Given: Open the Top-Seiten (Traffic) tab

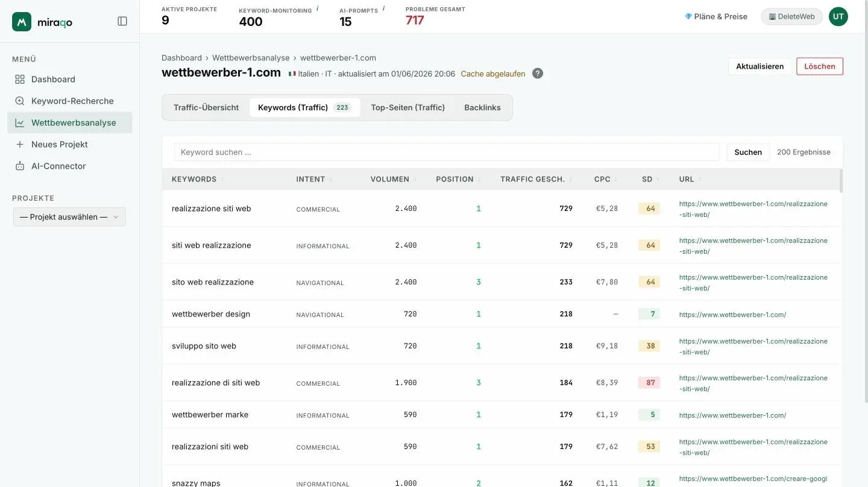Looking at the screenshot, I should tap(408, 107).
